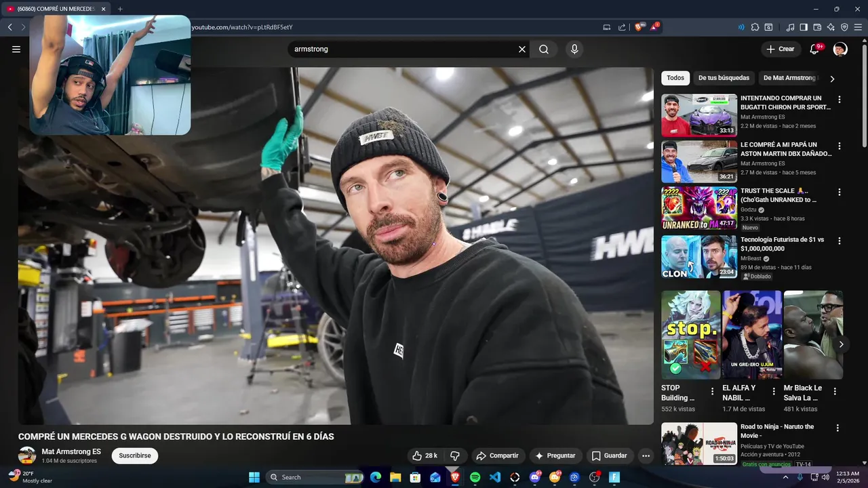868x488 pixels.
Task: Show more Shorts with the right arrow
Action: coord(841,344)
